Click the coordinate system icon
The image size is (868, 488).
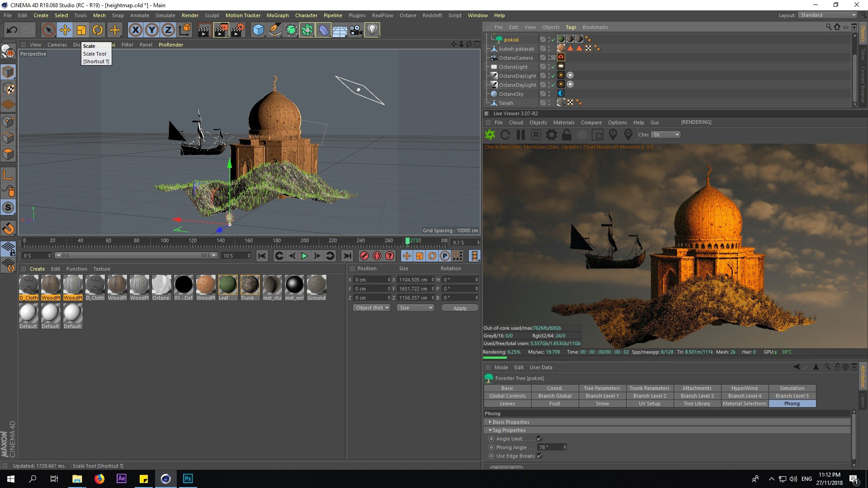pyautogui.click(x=185, y=30)
